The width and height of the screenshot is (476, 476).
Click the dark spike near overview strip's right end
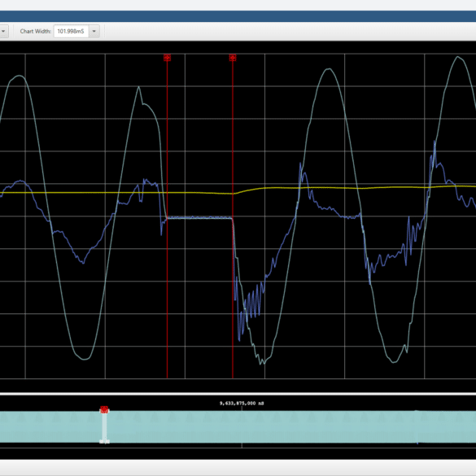417,426
